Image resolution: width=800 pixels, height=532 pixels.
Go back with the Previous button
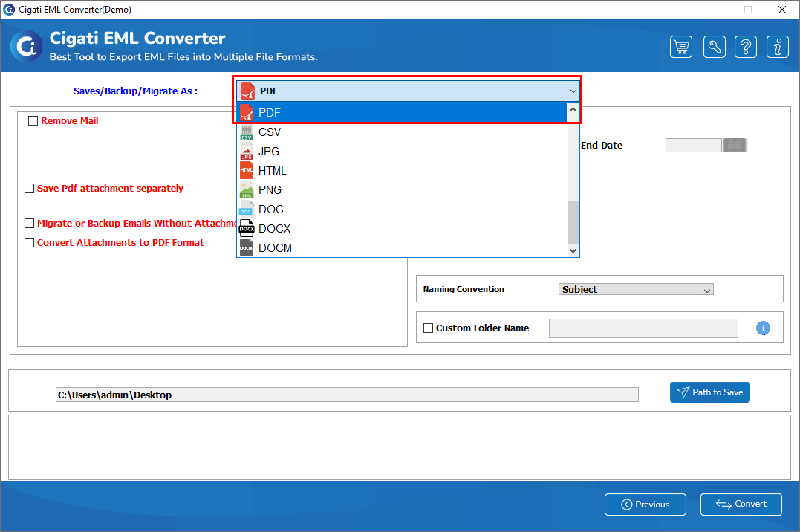coord(645,505)
